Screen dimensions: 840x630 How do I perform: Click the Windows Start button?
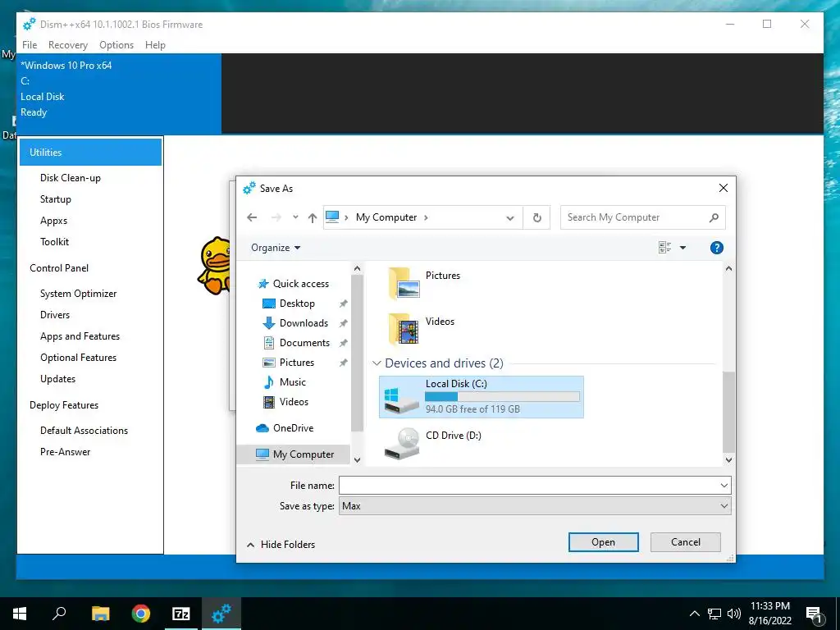tap(20, 614)
